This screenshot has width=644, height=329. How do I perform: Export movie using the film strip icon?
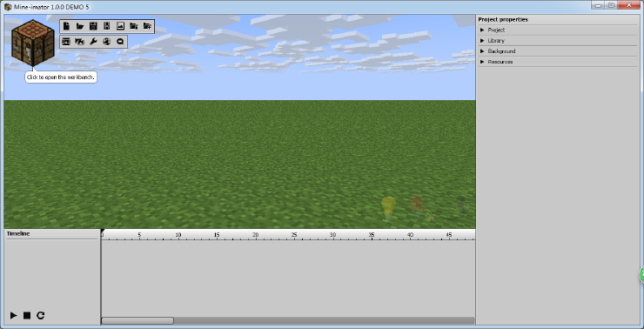107,26
